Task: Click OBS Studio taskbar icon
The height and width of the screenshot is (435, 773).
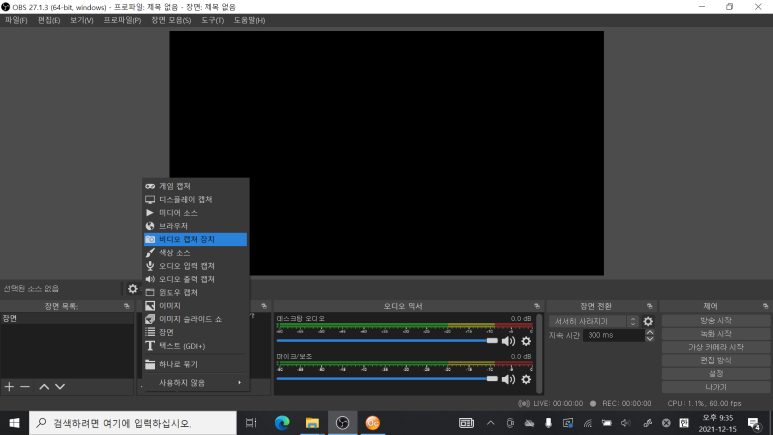Action: point(342,423)
